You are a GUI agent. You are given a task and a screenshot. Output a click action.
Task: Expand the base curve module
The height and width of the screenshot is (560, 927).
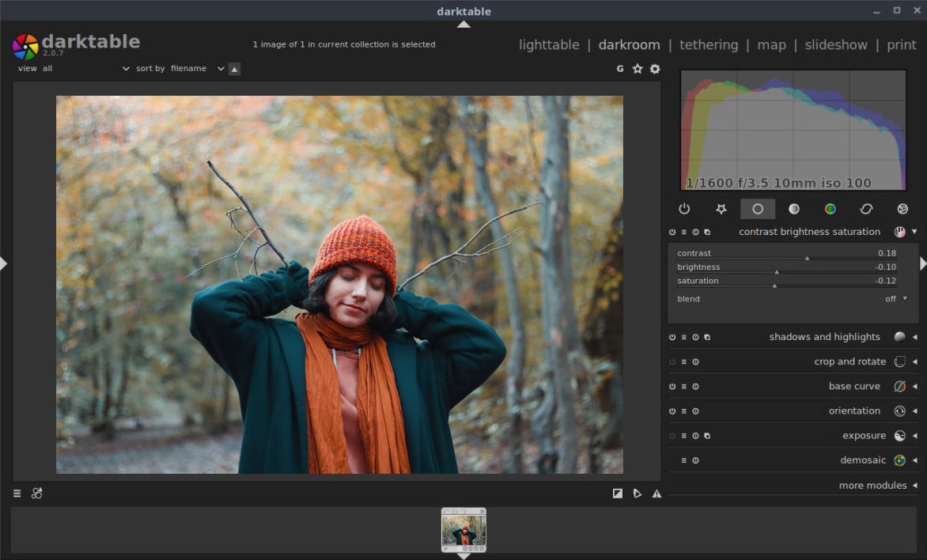coord(854,387)
